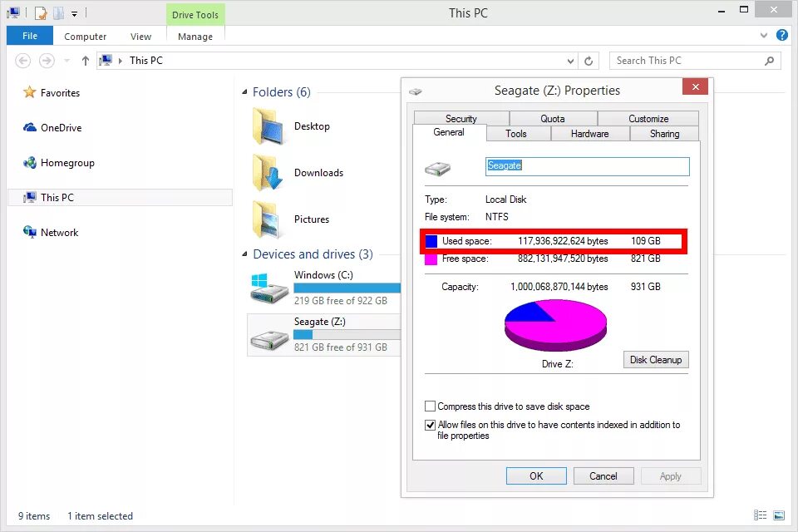Click the address bar This PC computer icon
Screen dimensions: 798x532
[x=106, y=61]
